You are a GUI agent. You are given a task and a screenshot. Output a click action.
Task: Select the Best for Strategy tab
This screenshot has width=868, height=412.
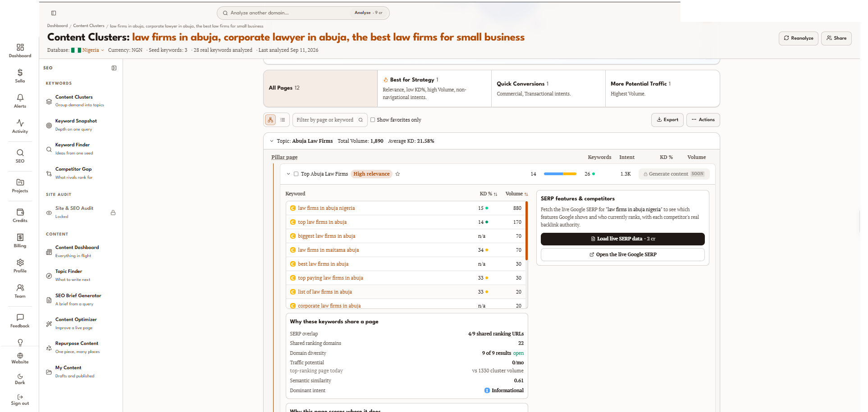434,88
